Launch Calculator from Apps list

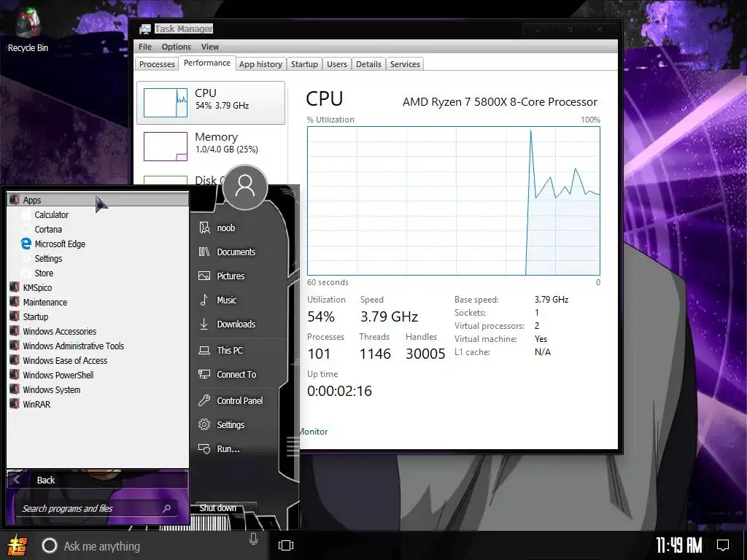(52, 215)
